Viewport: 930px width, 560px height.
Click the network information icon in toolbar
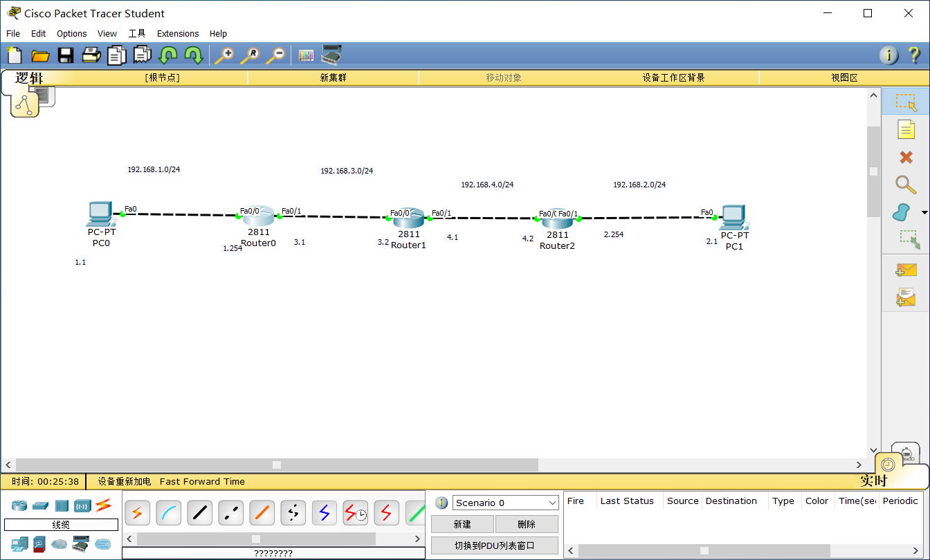pyautogui.click(x=889, y=55)
